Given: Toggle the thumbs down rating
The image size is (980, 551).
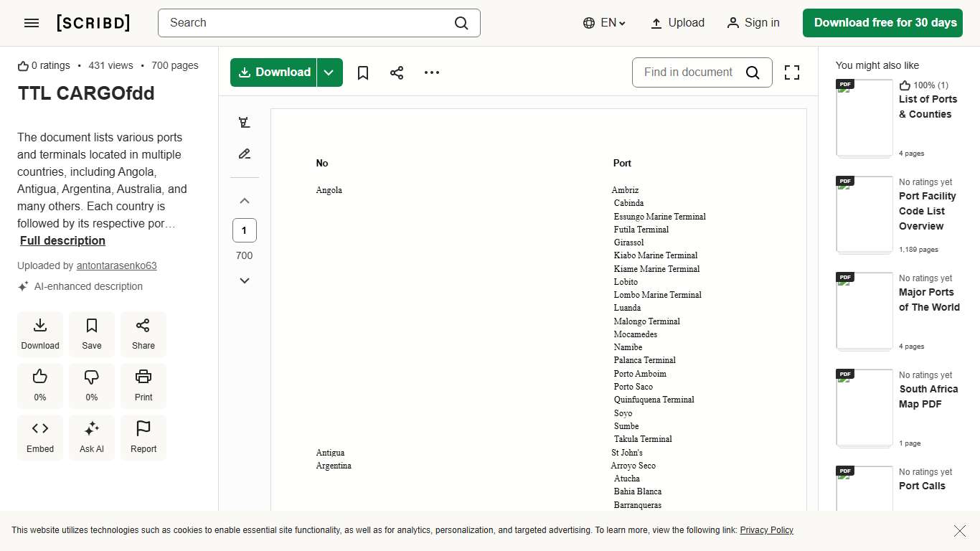Looking at the screenshot, I should (x=92, y=385).
